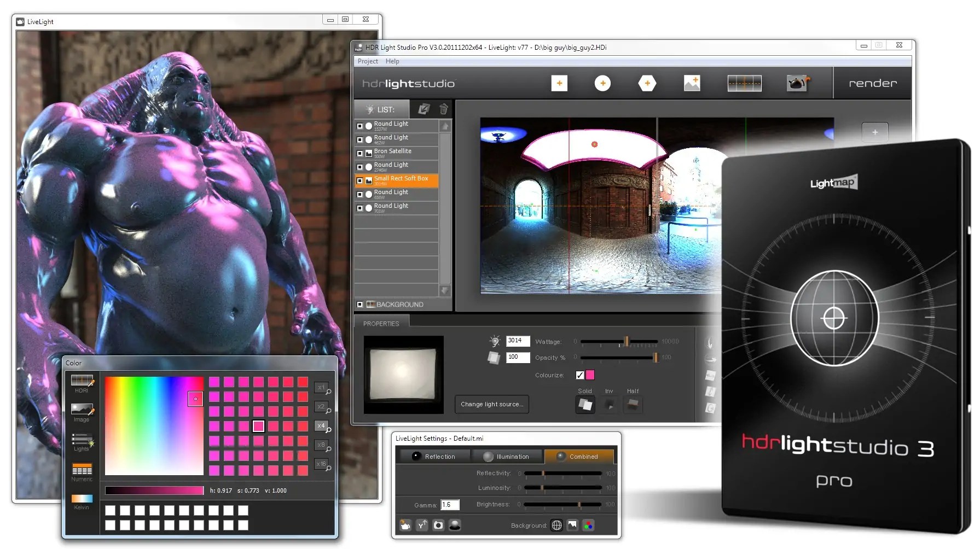Click the soft box light preview thumbnail
The image size is (980, 549).
[x=404, y=375]
